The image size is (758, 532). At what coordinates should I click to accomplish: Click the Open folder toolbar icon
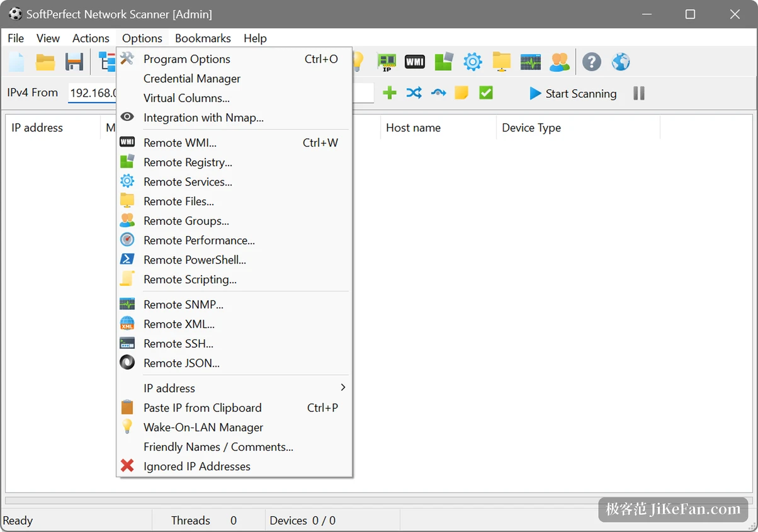pos(45,62)
